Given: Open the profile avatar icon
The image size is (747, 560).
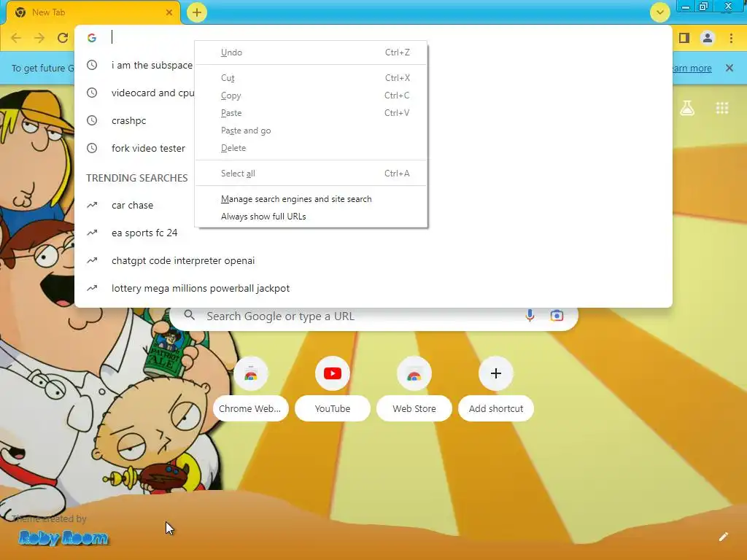Looking at the screenshot, I should (708, 38).
